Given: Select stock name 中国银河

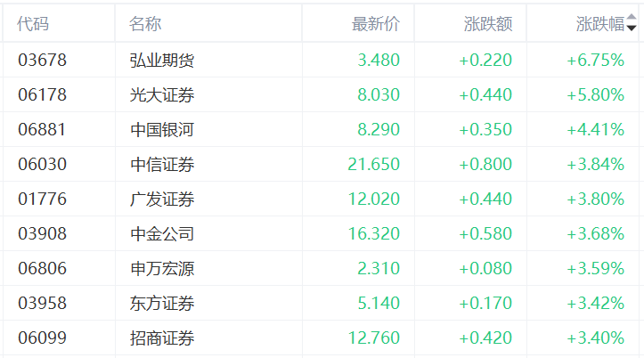Looking at the screenshot, I should (x=162, y=130).
